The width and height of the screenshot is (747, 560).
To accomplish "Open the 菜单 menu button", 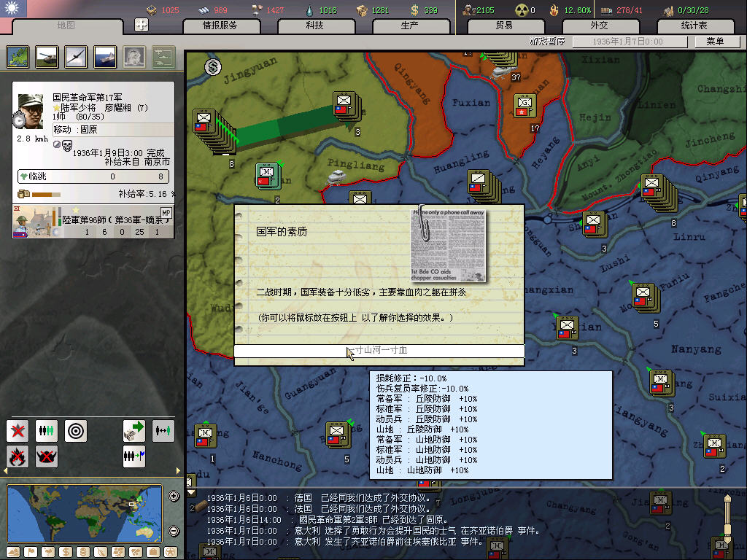I will 714,42.
